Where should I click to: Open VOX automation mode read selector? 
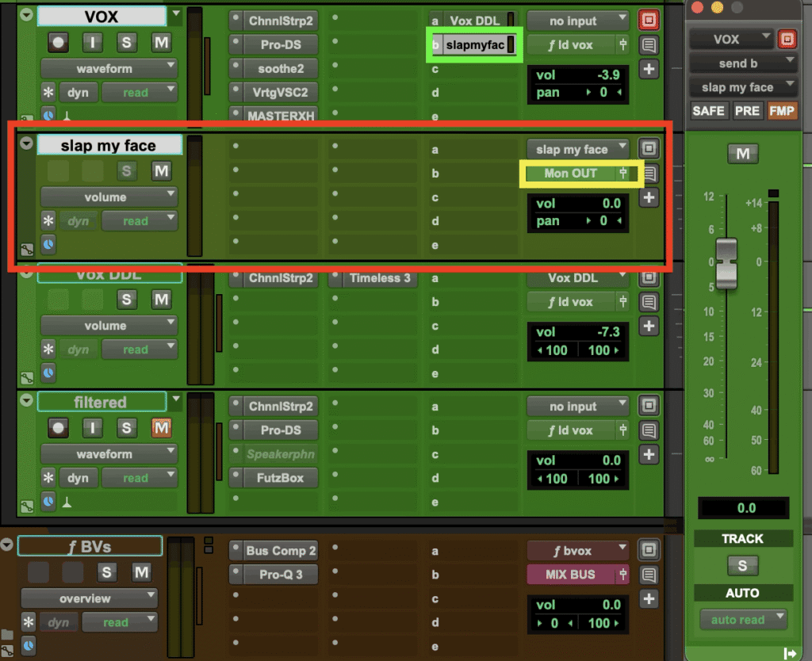(x=140, y=92)
